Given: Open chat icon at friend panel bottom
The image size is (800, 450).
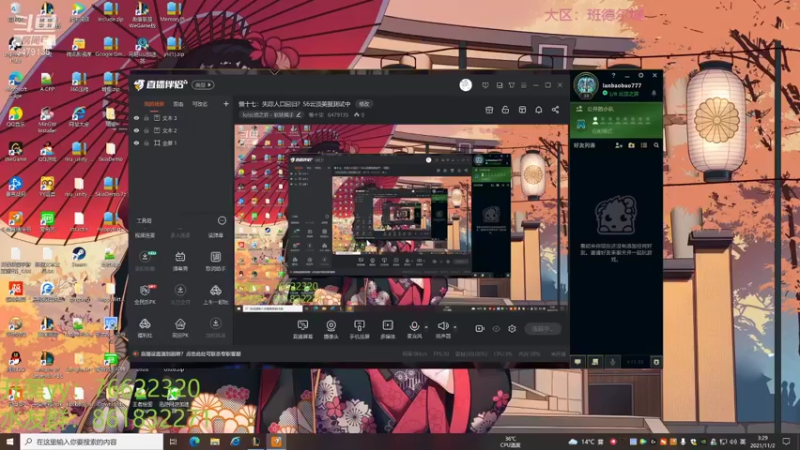Looking at the screenshot, I should tap(578, 362).
